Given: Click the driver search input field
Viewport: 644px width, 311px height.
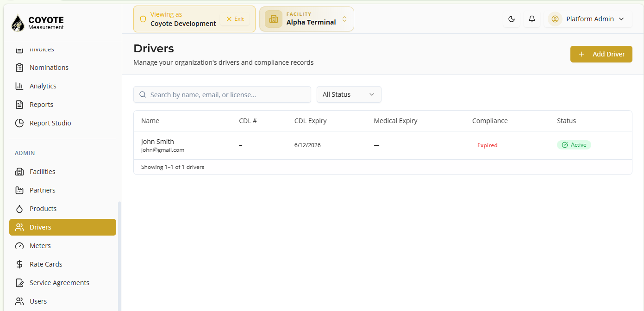Looking at the screenshot, I should click(222, 94).
